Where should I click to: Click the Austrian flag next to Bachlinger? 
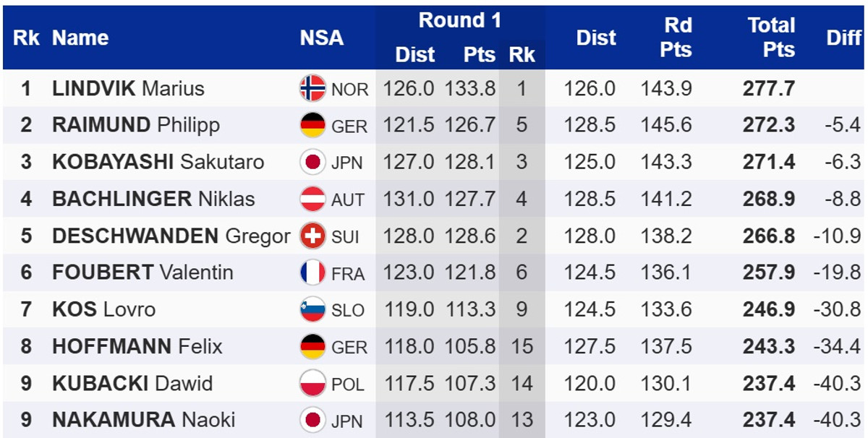312,199
